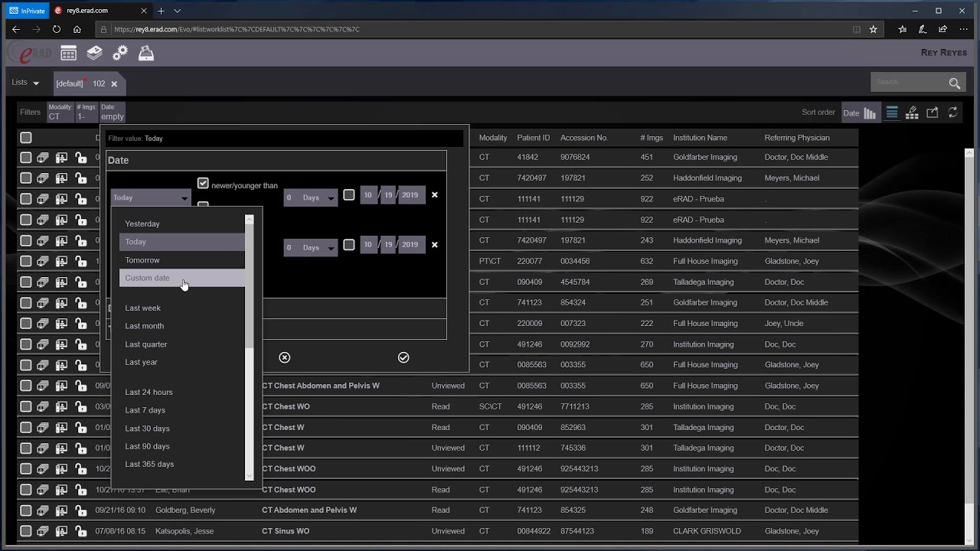Click browser refresh icon
The image size is (980, 551).
point(57,29)
